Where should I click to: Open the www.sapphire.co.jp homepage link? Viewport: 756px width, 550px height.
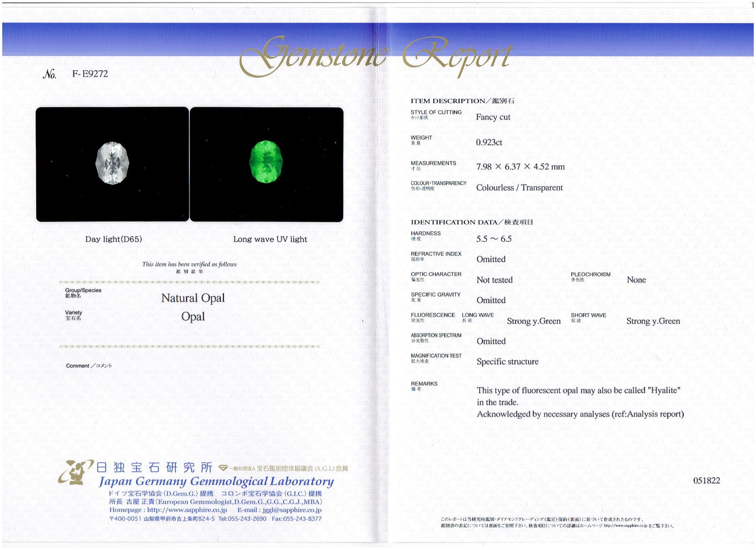click(187, 510)
